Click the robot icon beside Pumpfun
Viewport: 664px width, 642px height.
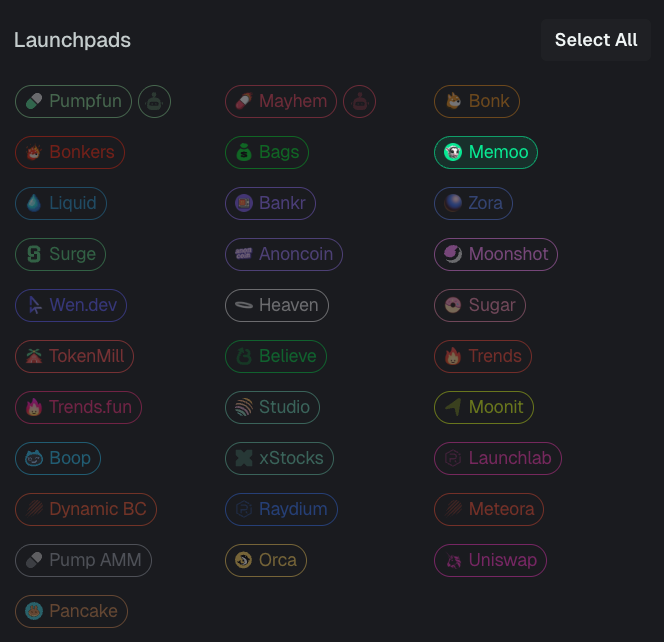click(x=155, y=101)
